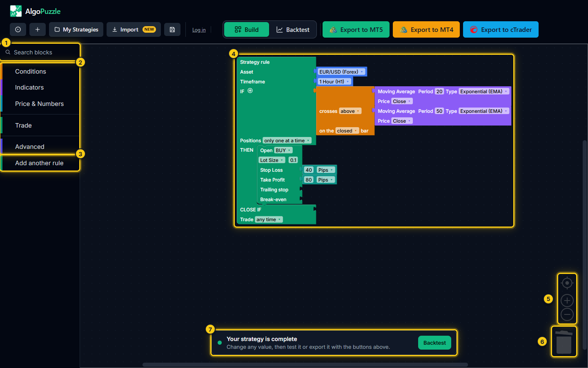The height and width of the screenshot is (368, 588).
Task: Open the Indicators block category
Action: (x=40, y=88)
